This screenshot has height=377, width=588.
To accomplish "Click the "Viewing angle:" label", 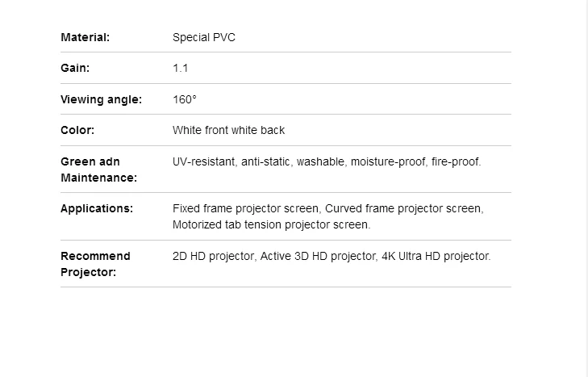I will point(101,99).
